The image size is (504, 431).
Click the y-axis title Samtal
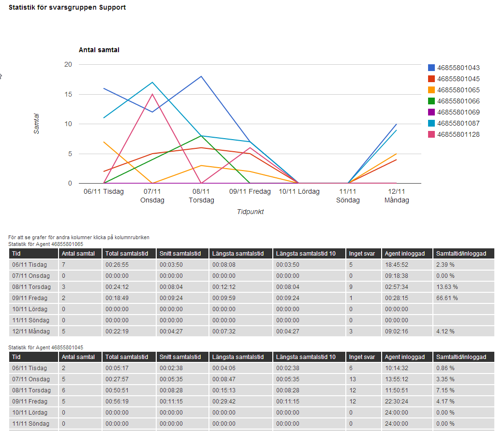point(36,124)
